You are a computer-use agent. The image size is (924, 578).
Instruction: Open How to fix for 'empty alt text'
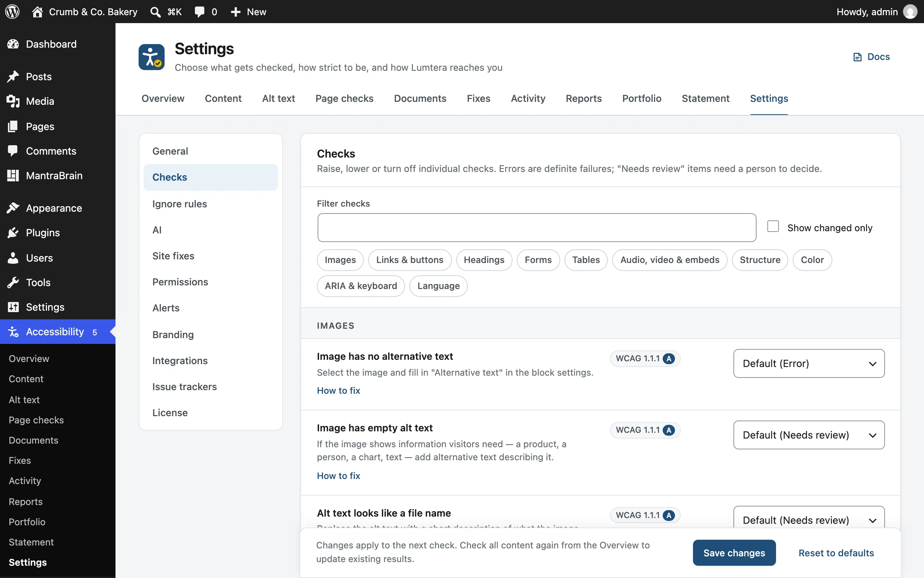coord(338,475)
